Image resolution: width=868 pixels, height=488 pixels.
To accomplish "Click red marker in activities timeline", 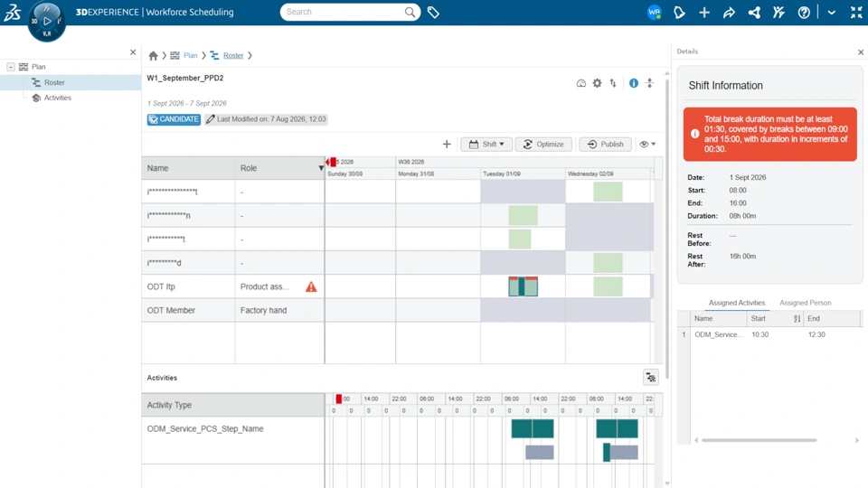I will click(x=339, y=399).
